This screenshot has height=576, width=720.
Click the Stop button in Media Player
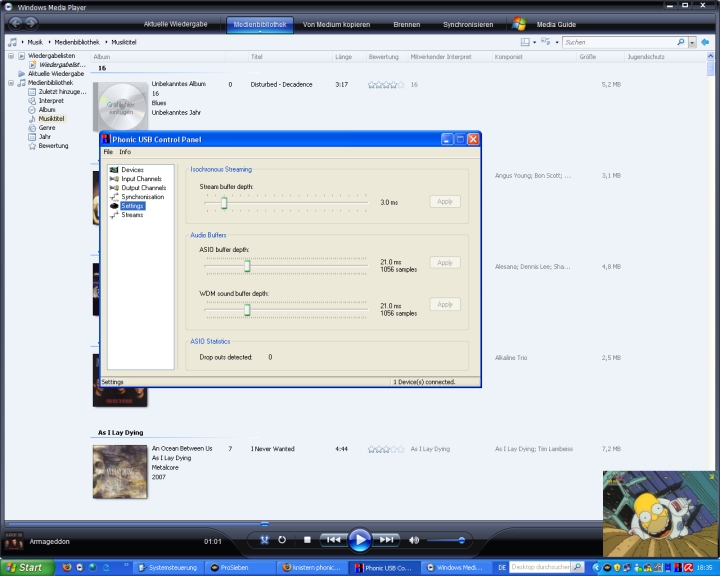307,540
